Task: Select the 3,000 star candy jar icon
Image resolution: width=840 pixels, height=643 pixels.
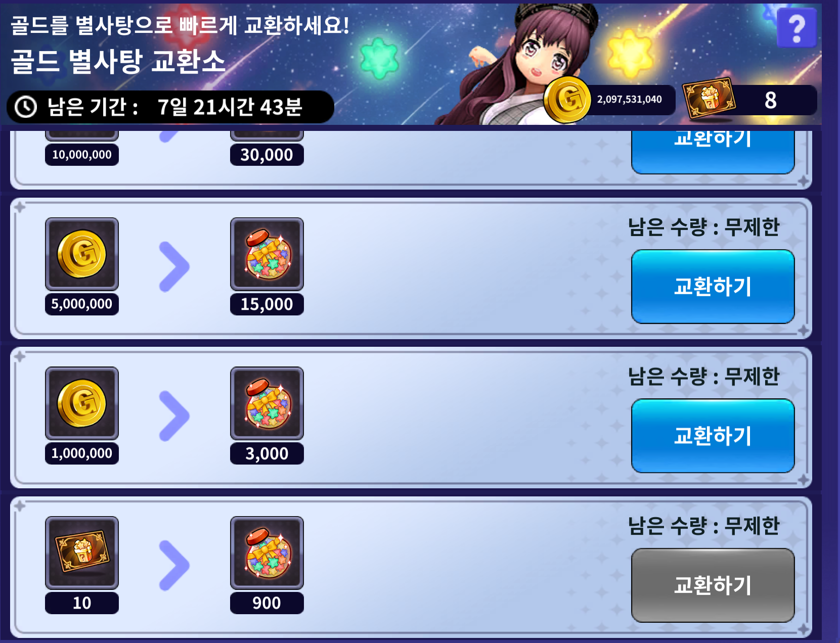Action: (x=267, y=403)
